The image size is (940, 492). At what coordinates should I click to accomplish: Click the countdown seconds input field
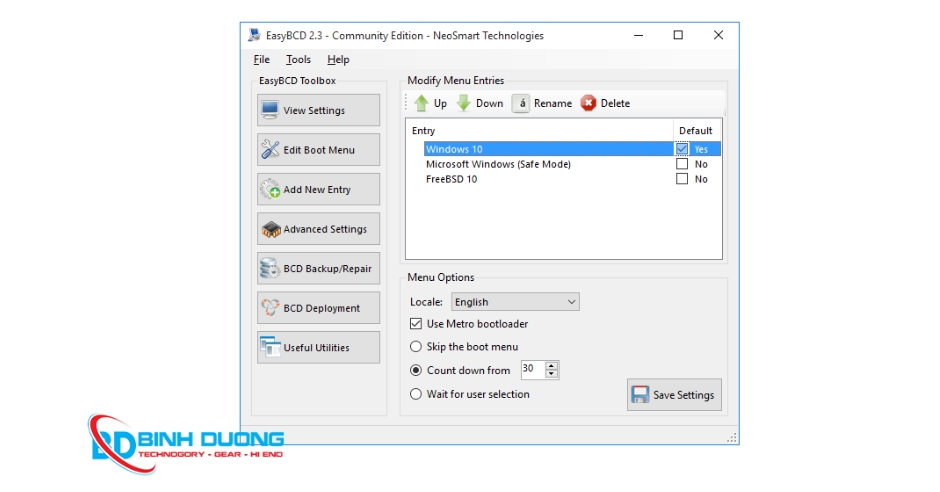point(532,369)
